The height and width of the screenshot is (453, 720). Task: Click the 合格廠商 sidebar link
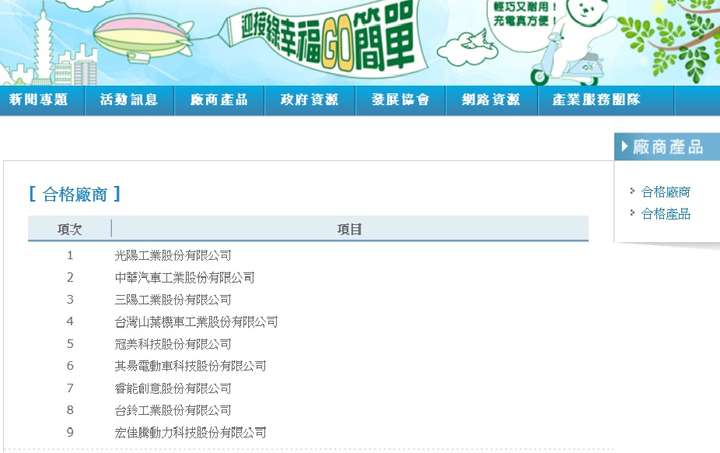[x=666, y=192]
